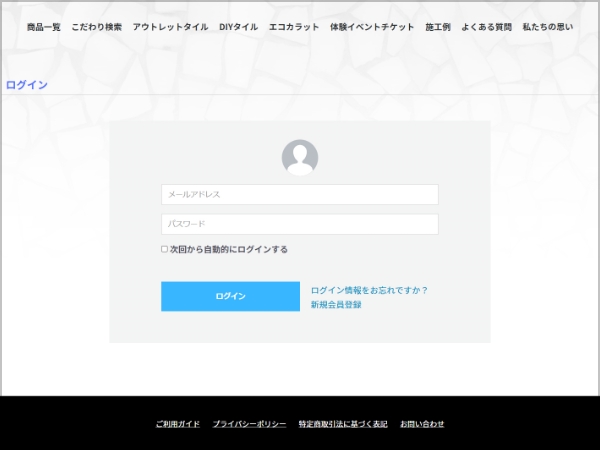The width and height of the screenshot is (600, 450).
Task: Click the user avatar icon
Action: 300,158
